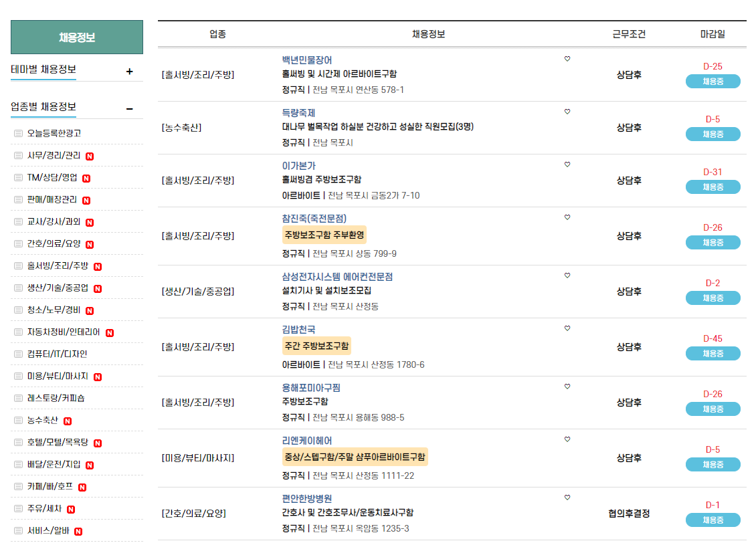Click the 근무조건 column header
Screen dimensions: 756x543
629,34
